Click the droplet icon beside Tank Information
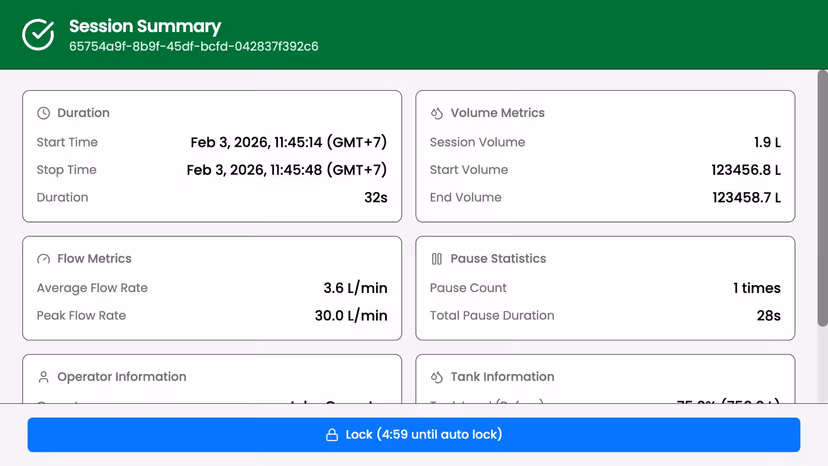Screen dimensions: 828x466 [437, 377]
